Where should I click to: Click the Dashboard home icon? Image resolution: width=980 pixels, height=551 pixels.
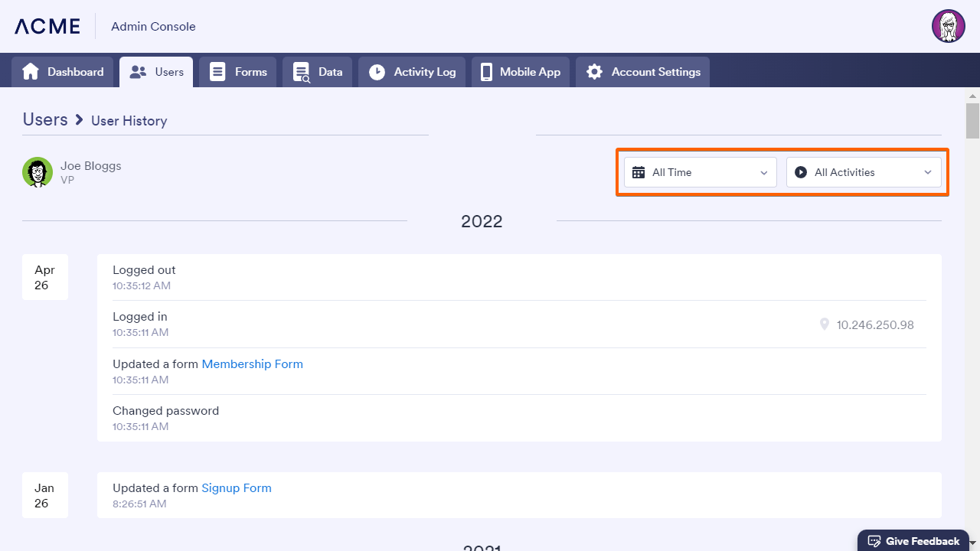(31, 72)
